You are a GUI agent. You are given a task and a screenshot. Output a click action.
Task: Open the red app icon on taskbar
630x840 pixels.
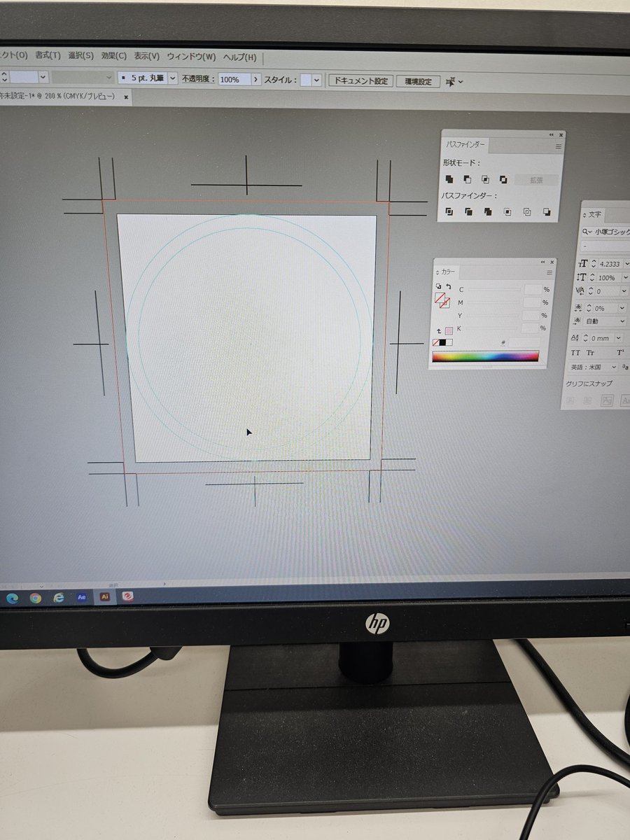128,597
